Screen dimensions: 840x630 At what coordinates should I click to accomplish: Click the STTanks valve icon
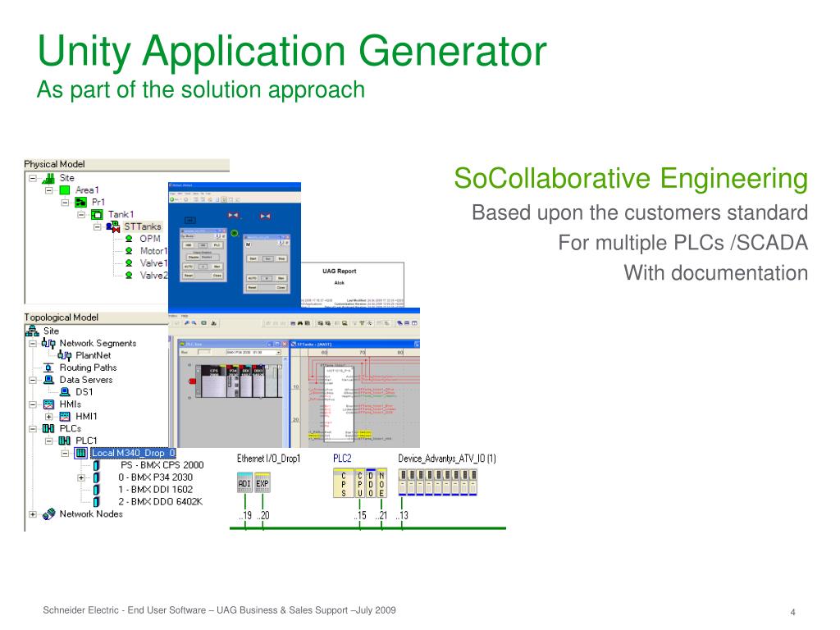[112, 226]
